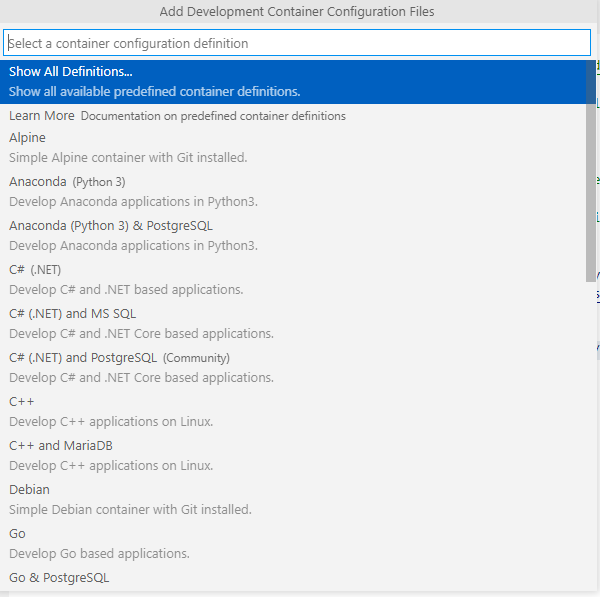Screen dimensions: 600x597
Task: Choose C# (.NET) and MS SQL
Action: 72,314
